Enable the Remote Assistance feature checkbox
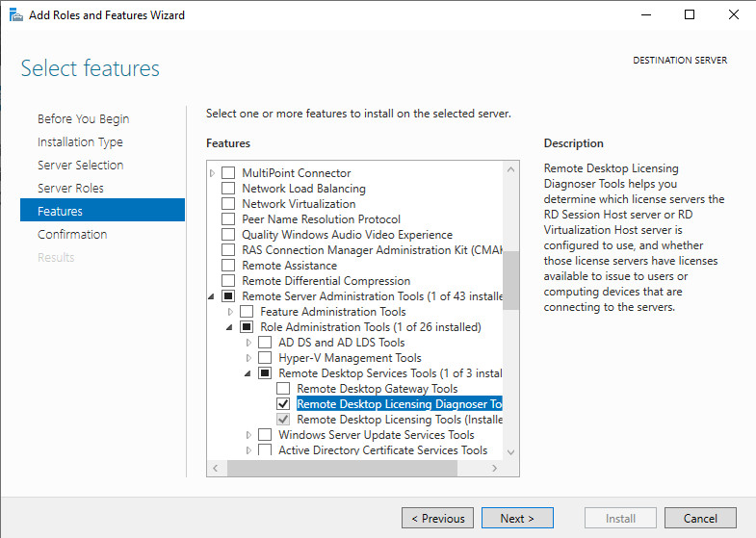The image size is (756, 538). (x=228, y=266)
